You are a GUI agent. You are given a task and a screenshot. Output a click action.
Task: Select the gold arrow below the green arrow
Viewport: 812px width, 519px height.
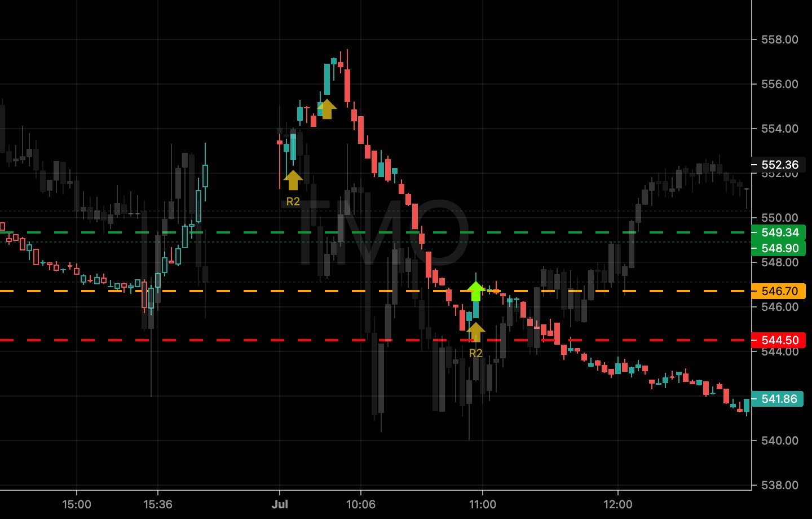pos(476,331)
